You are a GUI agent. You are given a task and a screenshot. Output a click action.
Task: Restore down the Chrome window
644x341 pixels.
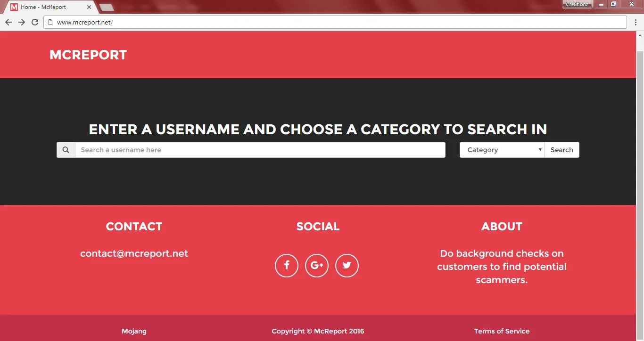(613, 4)
